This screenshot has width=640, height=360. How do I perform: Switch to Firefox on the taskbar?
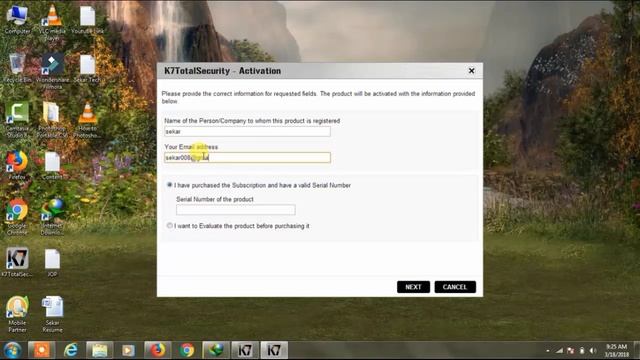158,350
